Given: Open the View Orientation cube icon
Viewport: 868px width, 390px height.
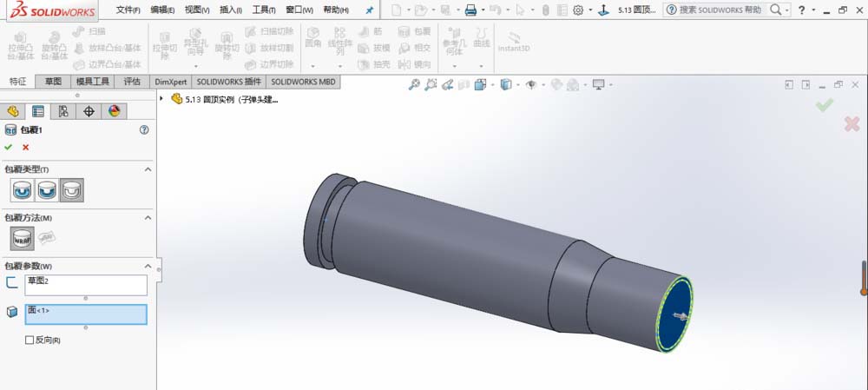Looking at the screenshot, I should pyautogui.click(x=481, y=85).
